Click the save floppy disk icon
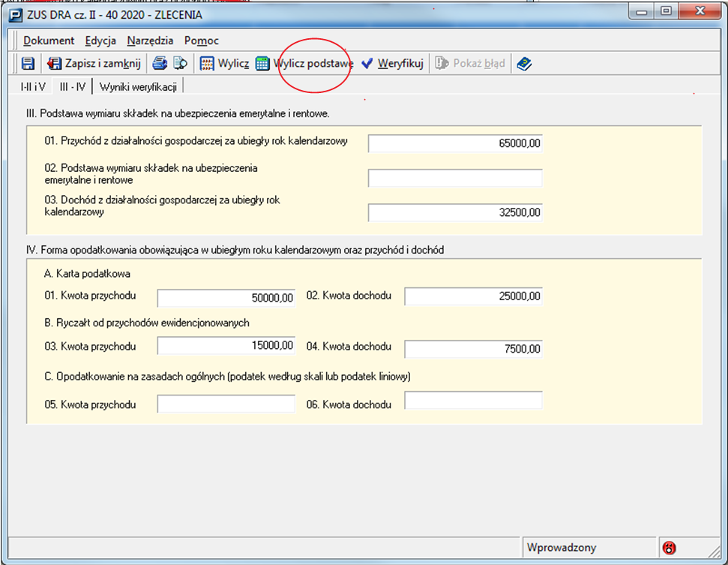This screenshot has height=565, width=728. click(28, 64)
